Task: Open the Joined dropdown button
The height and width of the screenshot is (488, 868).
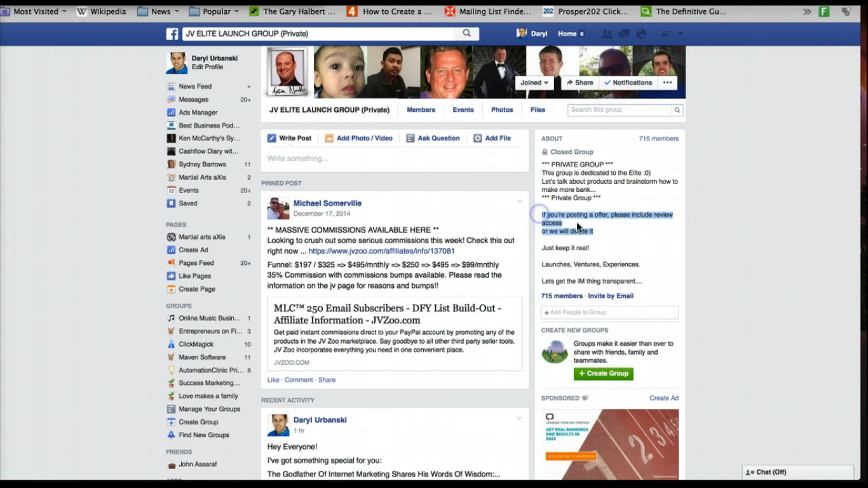Action: click(534, 83)
